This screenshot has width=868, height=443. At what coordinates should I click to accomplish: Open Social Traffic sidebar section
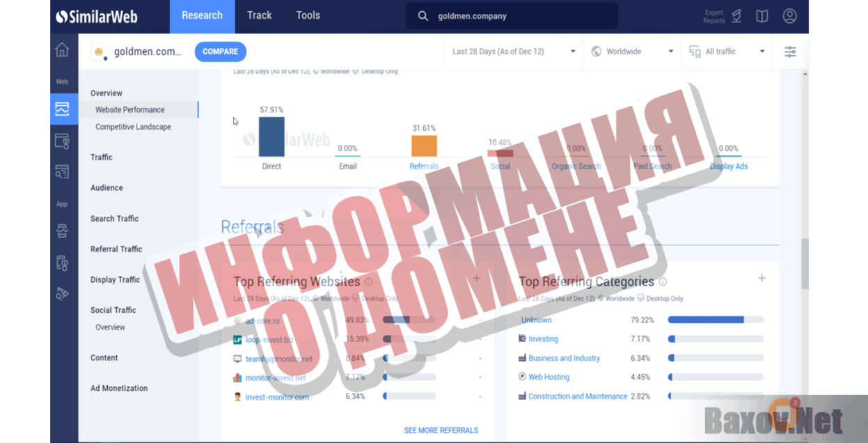point(113,311)
